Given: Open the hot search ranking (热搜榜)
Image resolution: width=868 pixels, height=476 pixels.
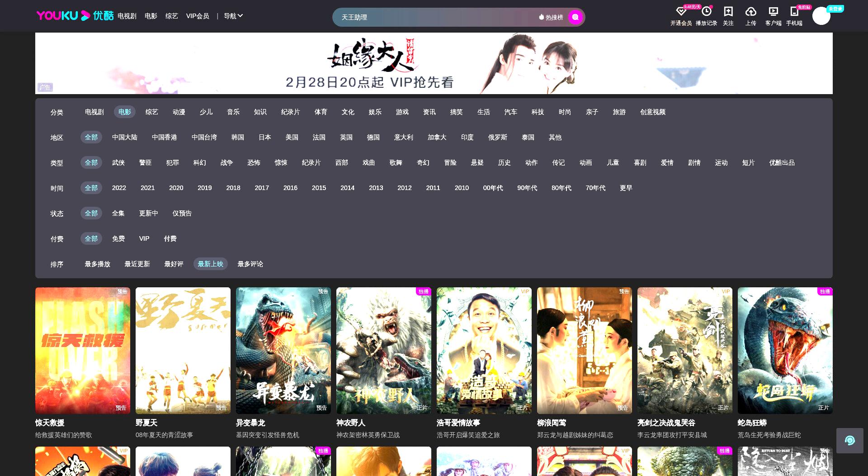Looking at the screenshot, I should (551, 17).
